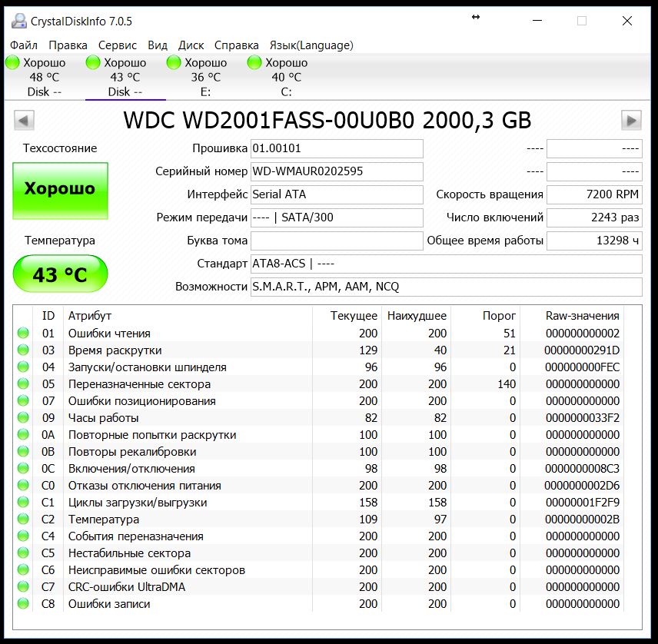Click raw value 00000001F2F9

click(583, 502)
